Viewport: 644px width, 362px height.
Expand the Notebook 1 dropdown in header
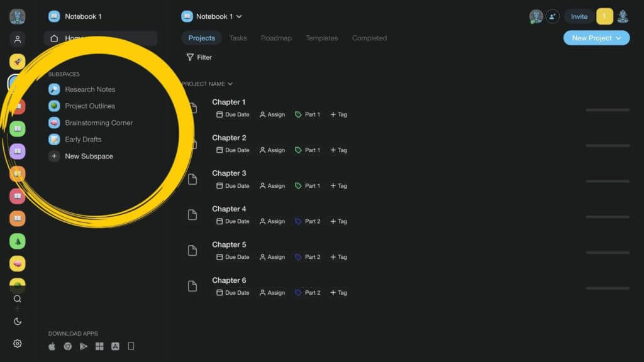pos(238,17)
